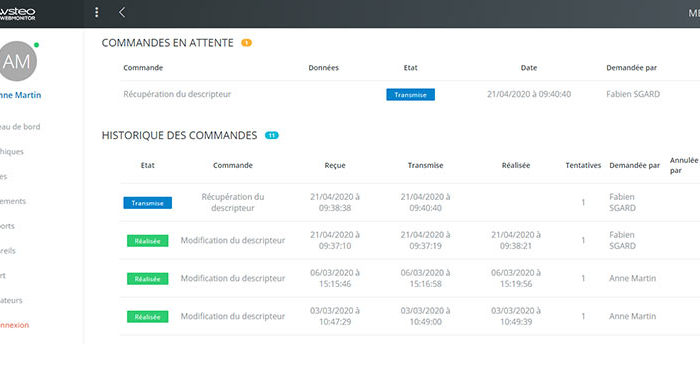
Task: Click transmitted time '03/03/2020 à 10:49:00'
Action: [x=425, y=316]
